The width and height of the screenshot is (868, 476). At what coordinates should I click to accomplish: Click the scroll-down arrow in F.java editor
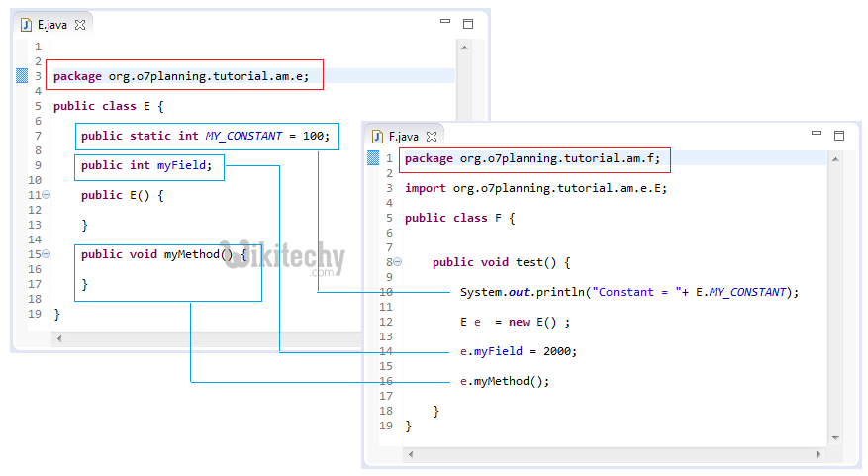pyautogui.click(x=836, y=437)
